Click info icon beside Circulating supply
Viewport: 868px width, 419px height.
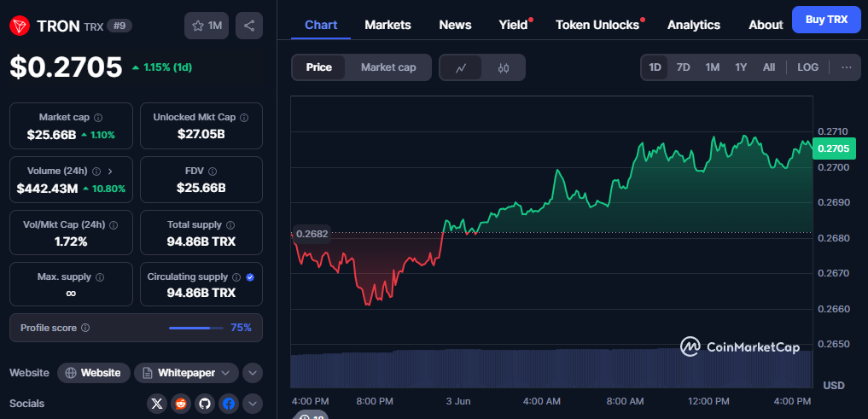coord(236,276)
